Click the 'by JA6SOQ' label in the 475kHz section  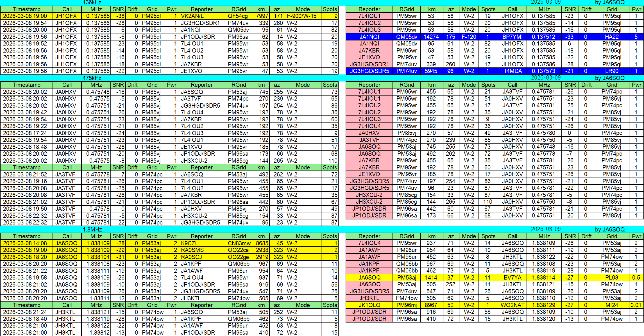pyautogui.click(x=610, y=78)
